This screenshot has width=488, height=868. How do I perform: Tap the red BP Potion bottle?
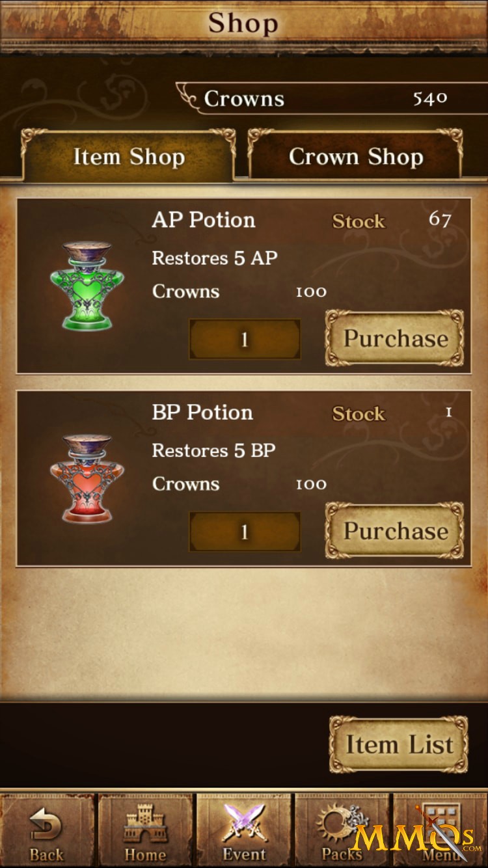coord(87,478)
